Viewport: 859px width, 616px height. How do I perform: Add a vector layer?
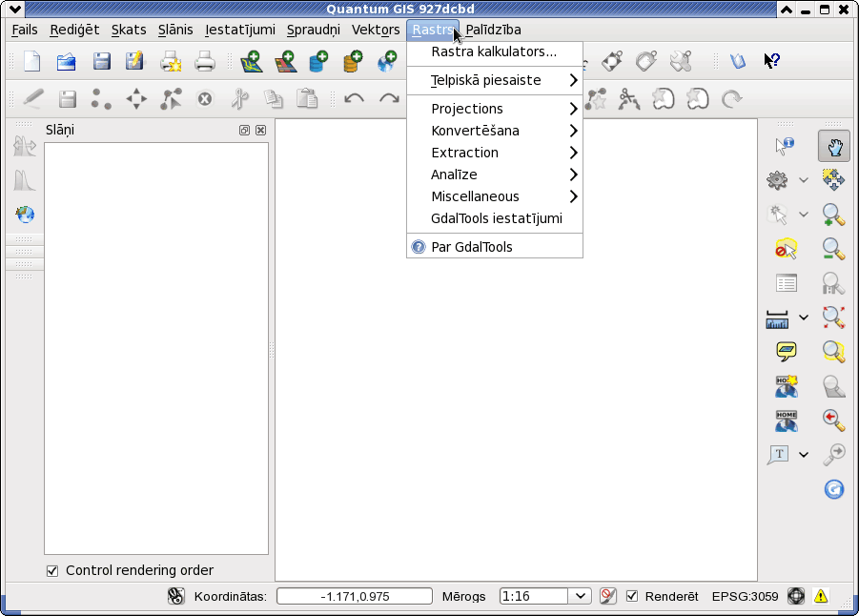pos(252,61)
